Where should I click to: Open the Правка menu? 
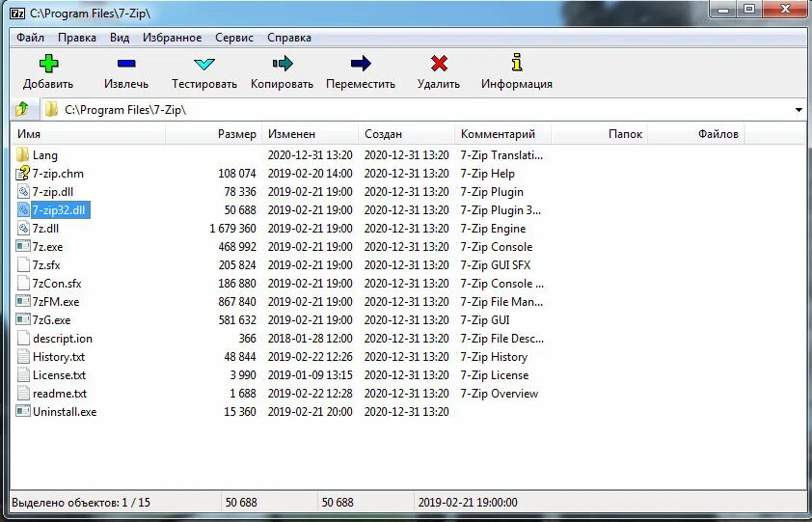(x=76, y=38)
